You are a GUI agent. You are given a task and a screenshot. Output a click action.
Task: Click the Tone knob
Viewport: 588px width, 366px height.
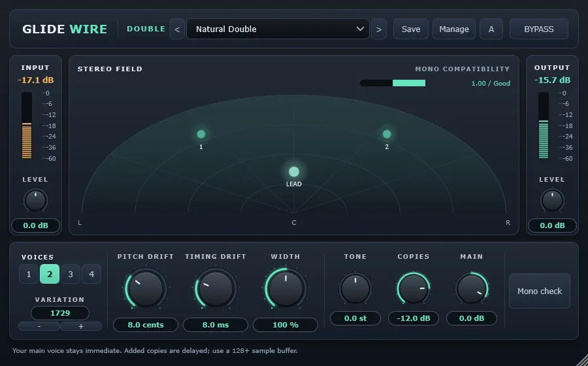pos(355,289)
